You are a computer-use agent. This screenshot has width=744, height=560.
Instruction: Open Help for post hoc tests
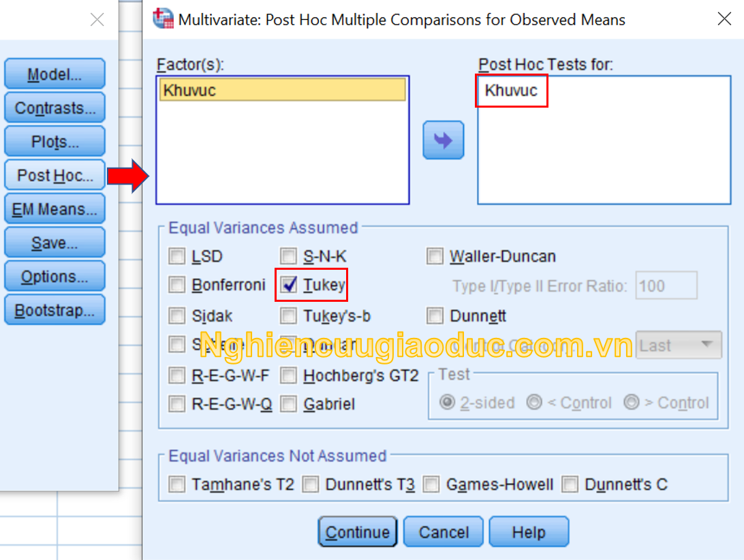coord(528,532)
